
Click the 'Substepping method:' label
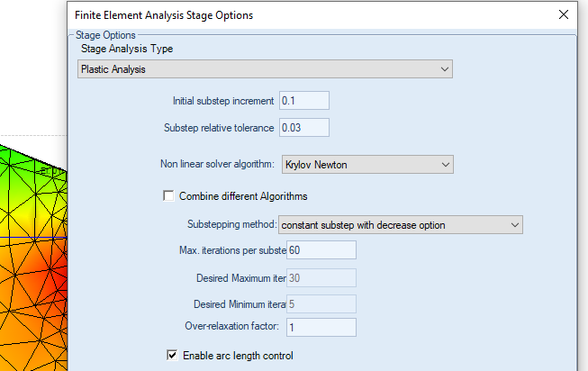[231, 224]
